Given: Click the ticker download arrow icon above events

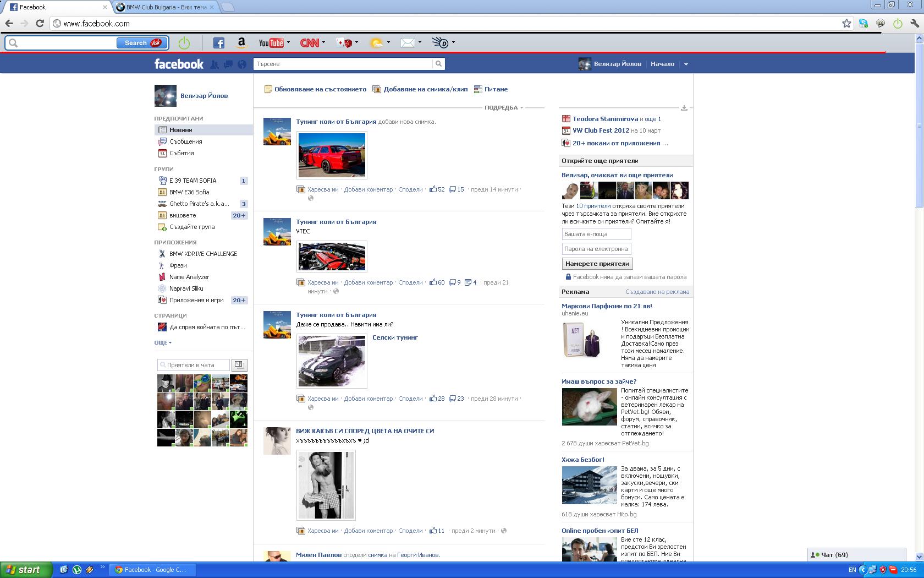Looking at the screenshot, I should click(684, 108).
